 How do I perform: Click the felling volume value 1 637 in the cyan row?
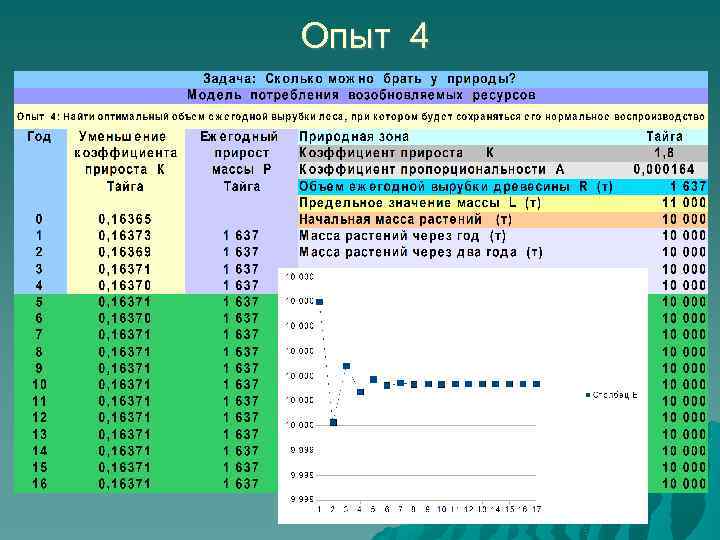(687, 186)
